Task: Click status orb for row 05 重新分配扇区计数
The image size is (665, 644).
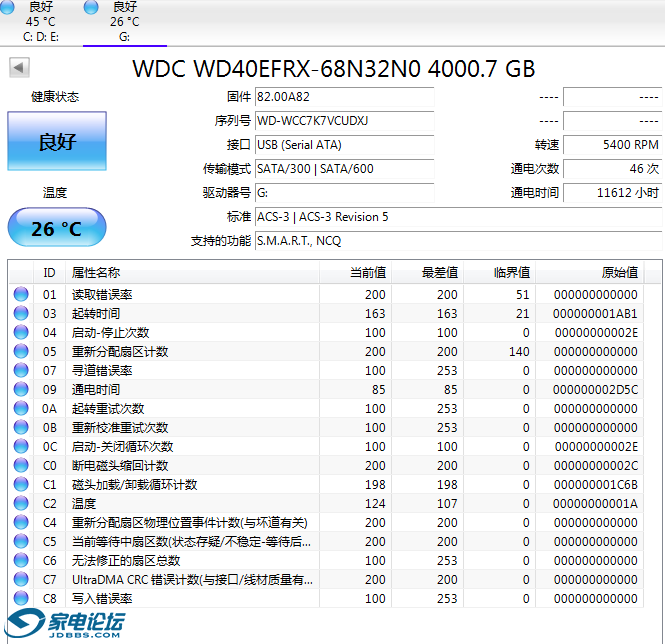Action: point(21,351)
